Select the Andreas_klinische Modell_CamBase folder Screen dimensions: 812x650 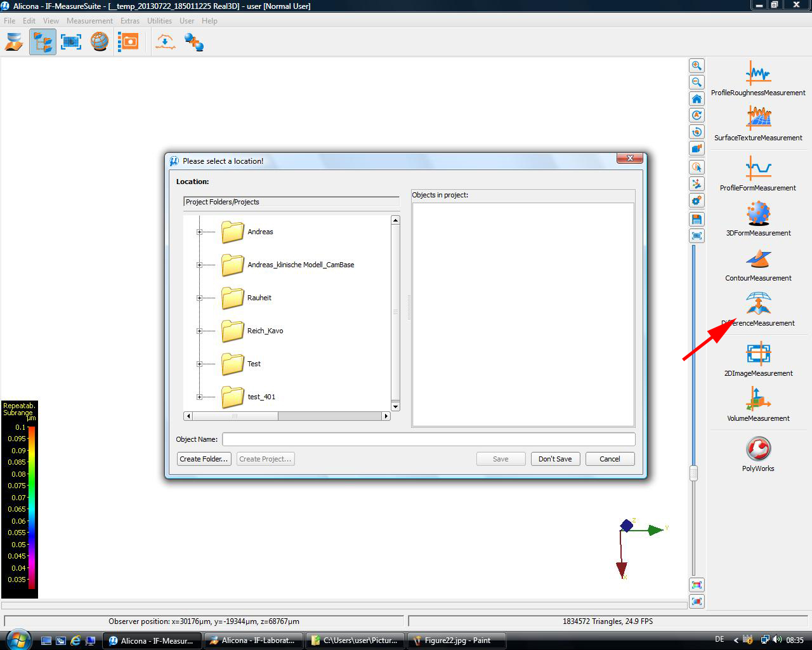coord(288,265)
